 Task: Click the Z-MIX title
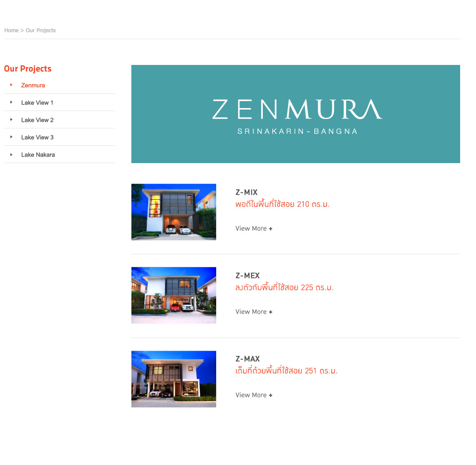(x=246, y=192)
